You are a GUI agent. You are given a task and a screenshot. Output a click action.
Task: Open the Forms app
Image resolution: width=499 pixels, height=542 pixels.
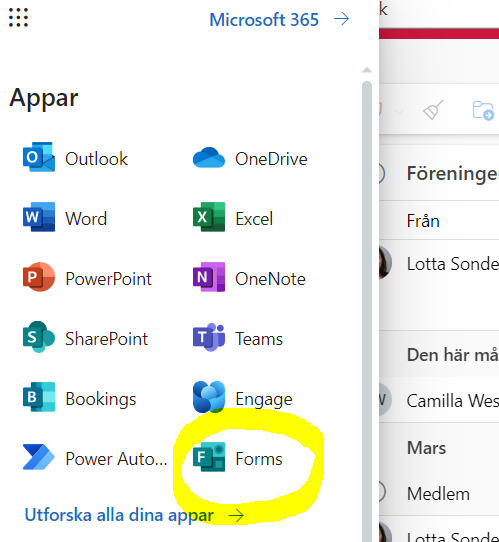(x=237, y=458)
